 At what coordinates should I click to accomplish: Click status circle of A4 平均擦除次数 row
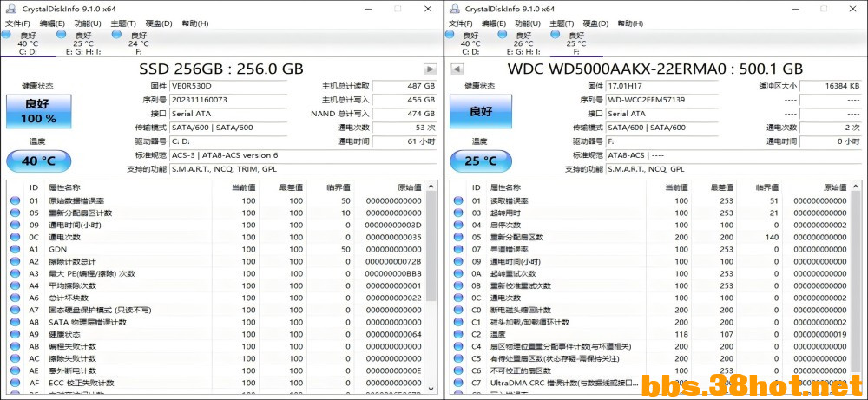tap(15, 285)
